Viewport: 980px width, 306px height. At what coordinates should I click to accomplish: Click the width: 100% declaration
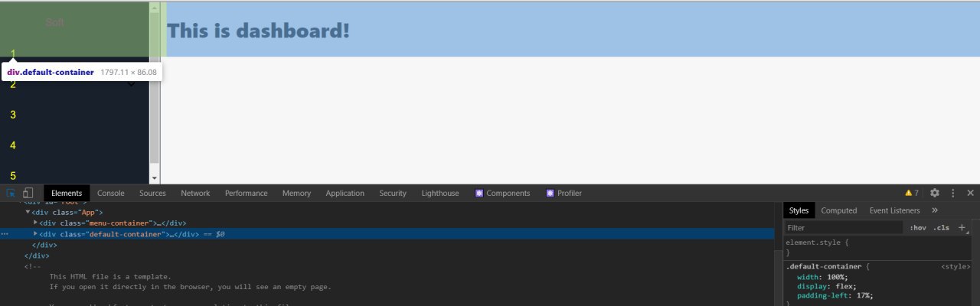point(822,277)
